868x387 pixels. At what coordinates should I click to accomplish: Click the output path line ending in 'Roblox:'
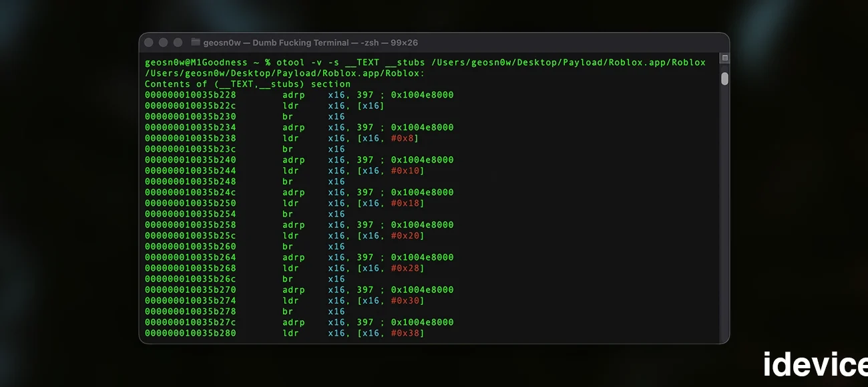pos(284,74)
